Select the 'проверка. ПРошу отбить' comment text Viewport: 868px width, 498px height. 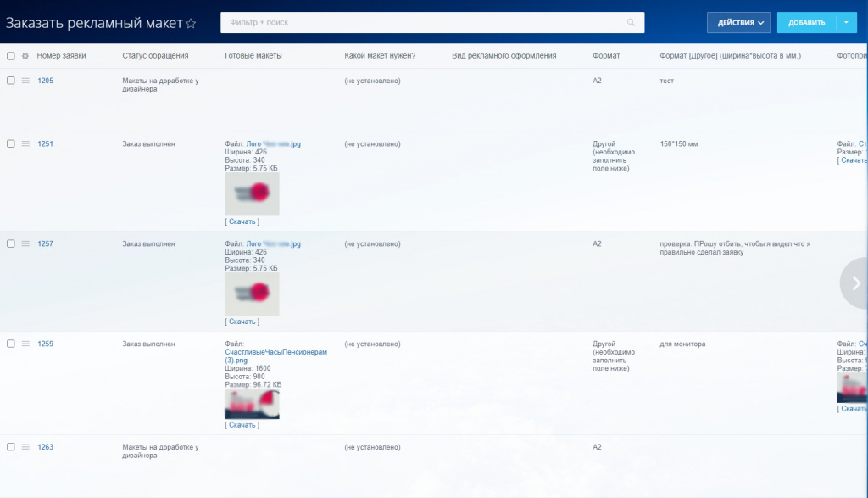click(x=735, y=249)
